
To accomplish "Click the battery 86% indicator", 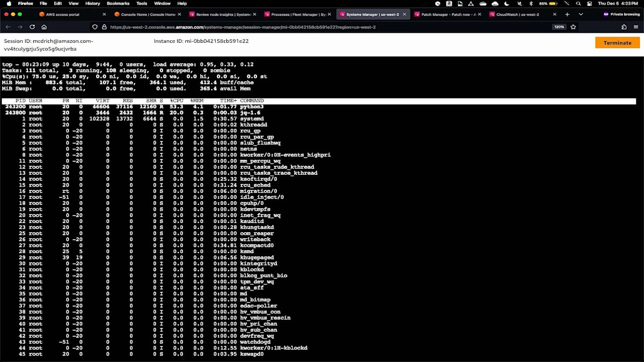I will click(x=548, y=3).
